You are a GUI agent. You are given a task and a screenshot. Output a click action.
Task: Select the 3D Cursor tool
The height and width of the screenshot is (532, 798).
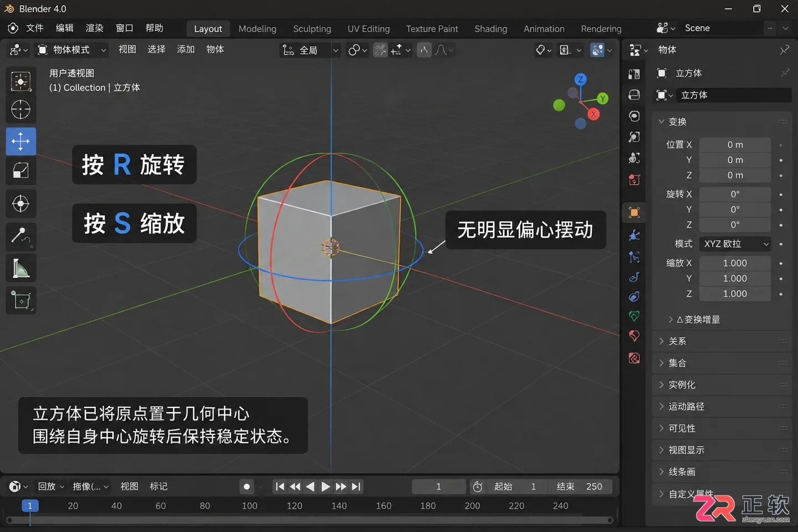pos(21,109)
